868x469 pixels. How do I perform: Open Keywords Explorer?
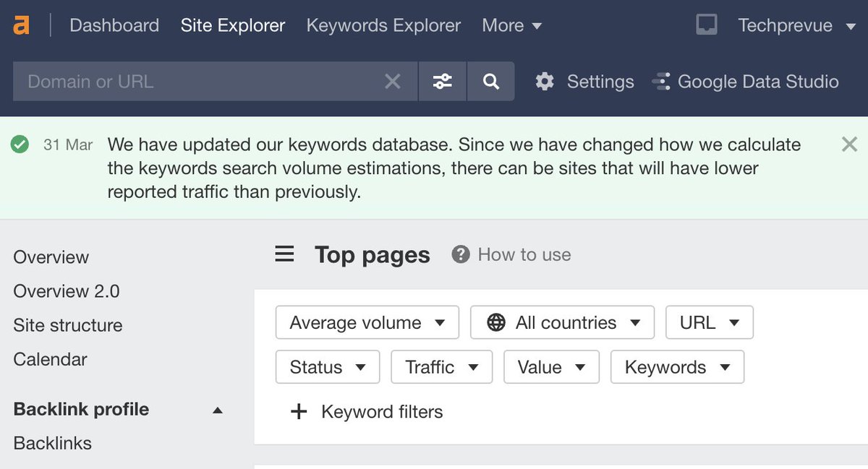pyautogui.click(x=383, y=25)
